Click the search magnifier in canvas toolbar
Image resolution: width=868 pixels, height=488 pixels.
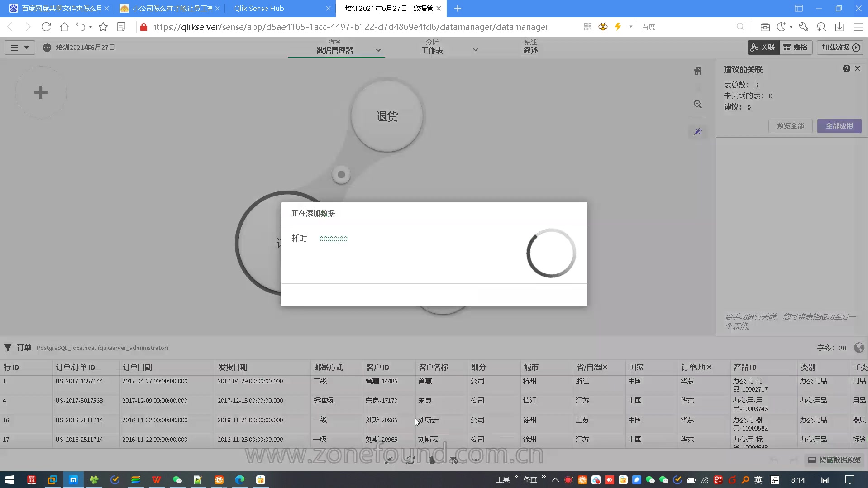click(698, 105)
